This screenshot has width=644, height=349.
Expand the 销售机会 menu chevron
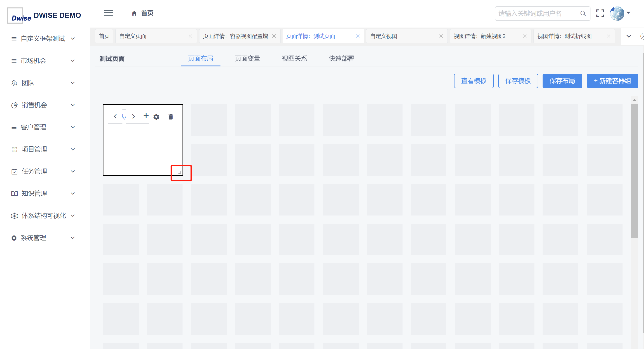pos(73,105)
